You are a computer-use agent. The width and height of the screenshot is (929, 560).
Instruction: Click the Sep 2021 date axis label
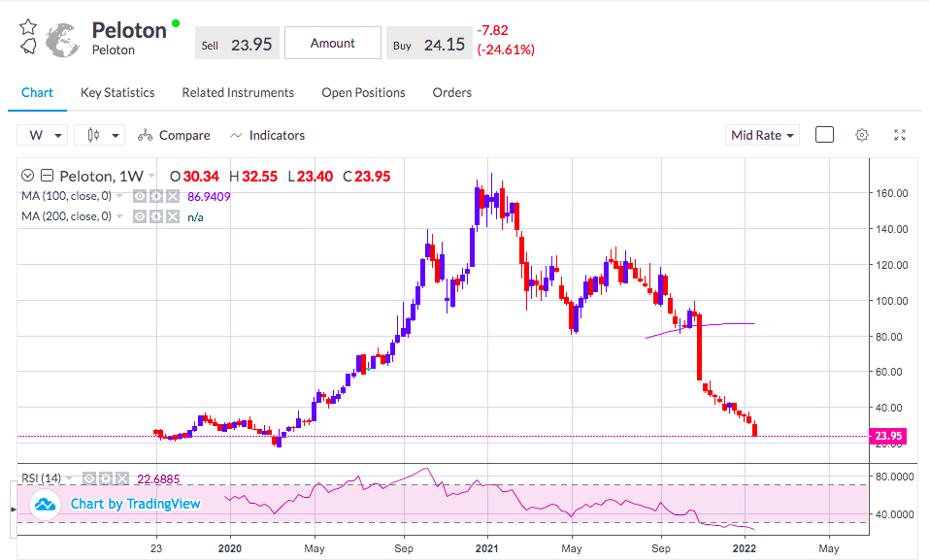point(661,548)
